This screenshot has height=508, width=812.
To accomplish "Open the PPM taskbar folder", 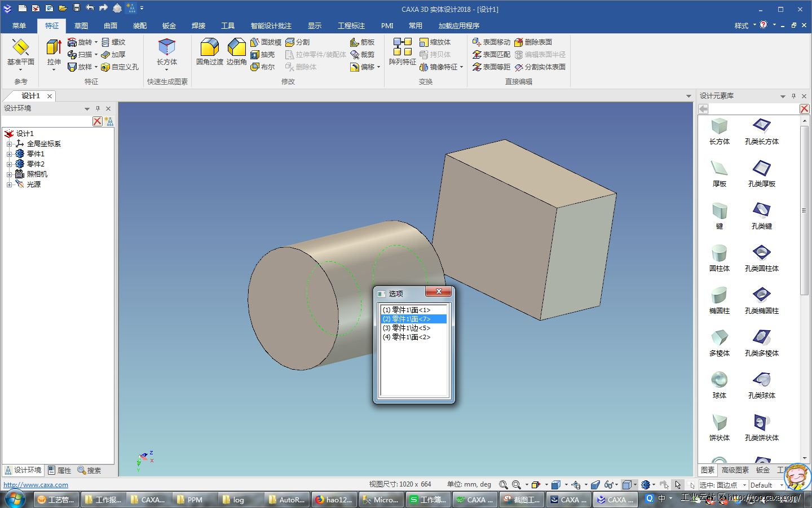I will pos(195,500).
